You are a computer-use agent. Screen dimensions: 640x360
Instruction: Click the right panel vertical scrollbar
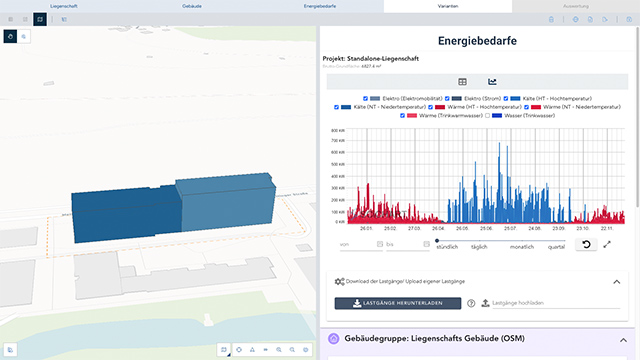coord(638,116)
